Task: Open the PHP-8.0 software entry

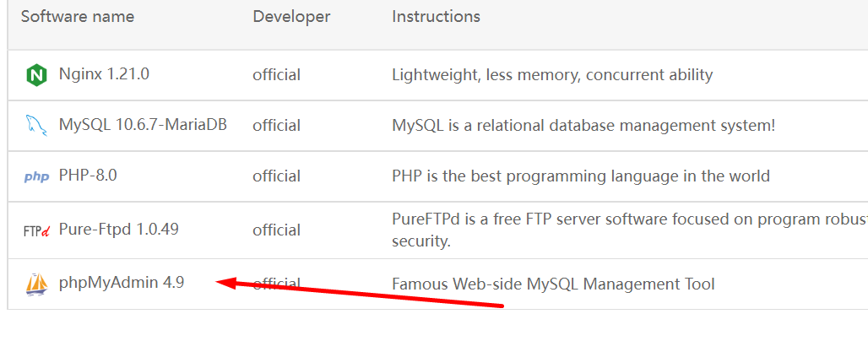Action: (88, 176)
